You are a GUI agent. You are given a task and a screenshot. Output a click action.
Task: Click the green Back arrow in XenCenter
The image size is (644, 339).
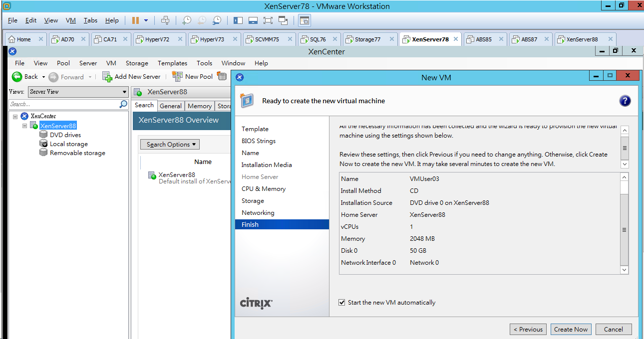(x=17, y=76)
